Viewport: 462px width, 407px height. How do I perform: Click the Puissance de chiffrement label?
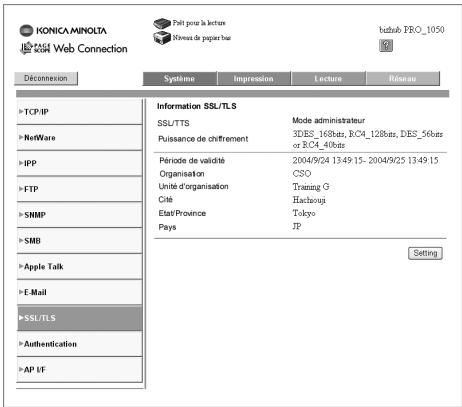(x=203, y=139)
